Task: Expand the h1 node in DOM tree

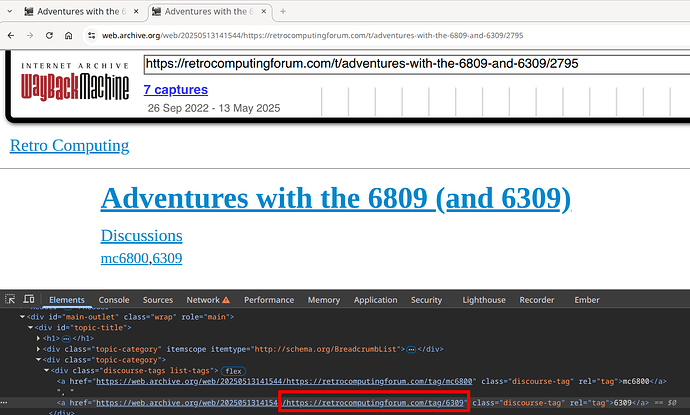Action: click(x=38, y=338)
